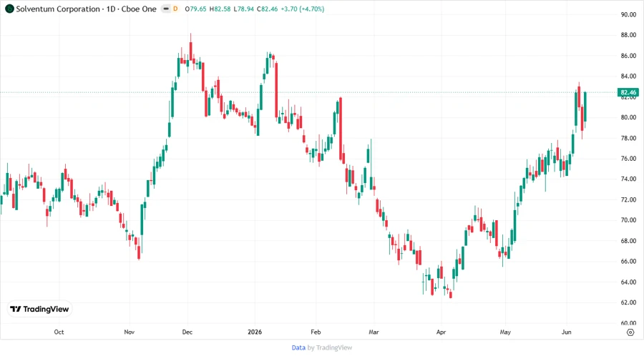Click the 66.00 price scale label
This screenshot has height=356, width=644.
point(628,261)
